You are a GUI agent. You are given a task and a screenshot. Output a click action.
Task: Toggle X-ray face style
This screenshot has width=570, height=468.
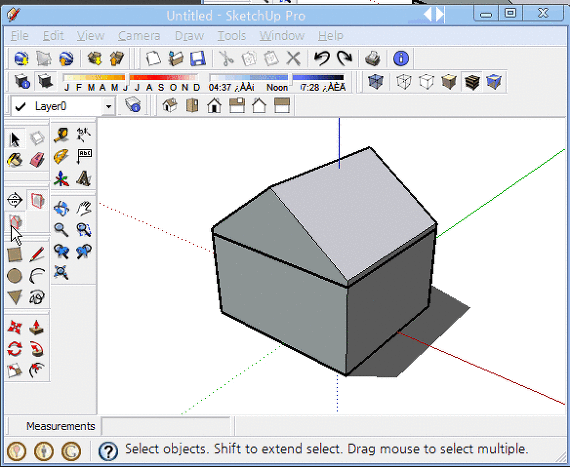[x=376, y=81]
